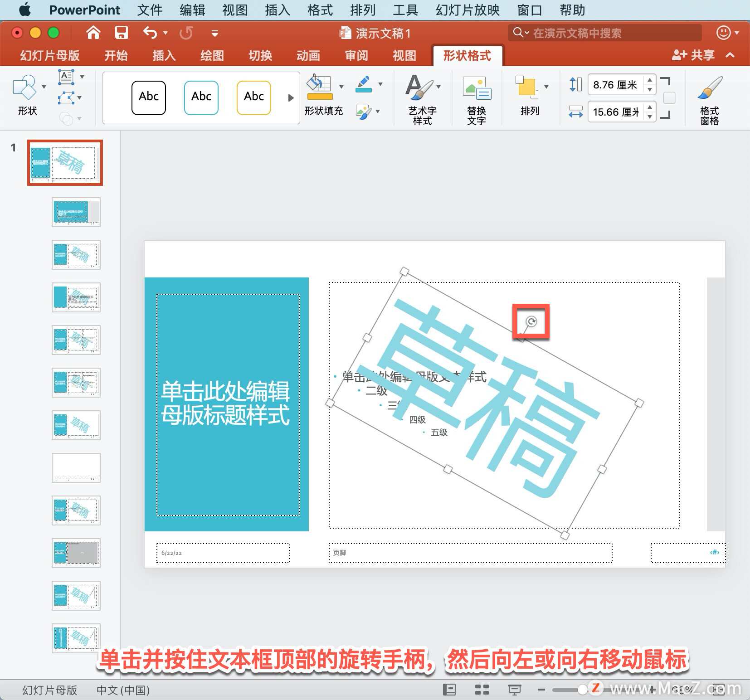The image size is (750, 700).
Task: Open the Arrange (排列) icon
Action: 527,87
